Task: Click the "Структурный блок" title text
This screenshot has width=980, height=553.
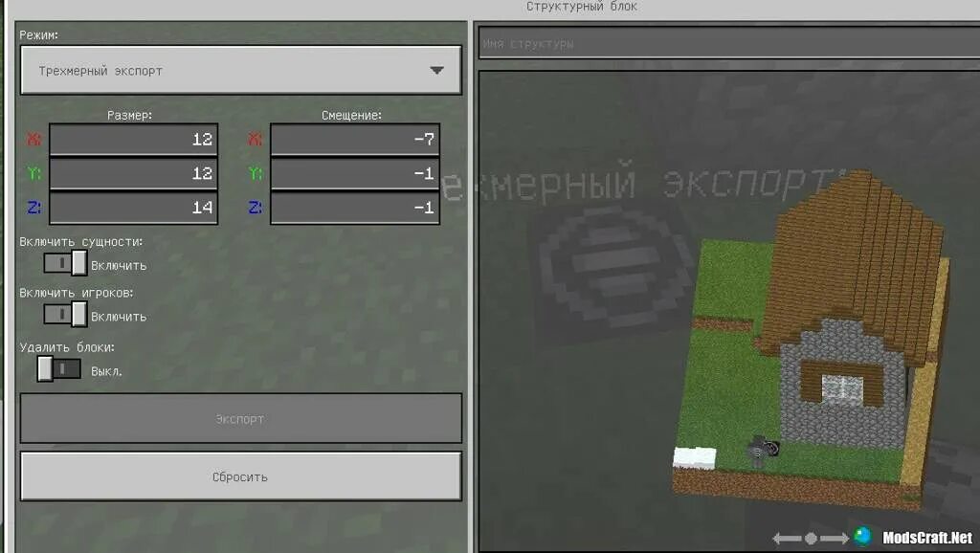Action: [x=582, y=7]
